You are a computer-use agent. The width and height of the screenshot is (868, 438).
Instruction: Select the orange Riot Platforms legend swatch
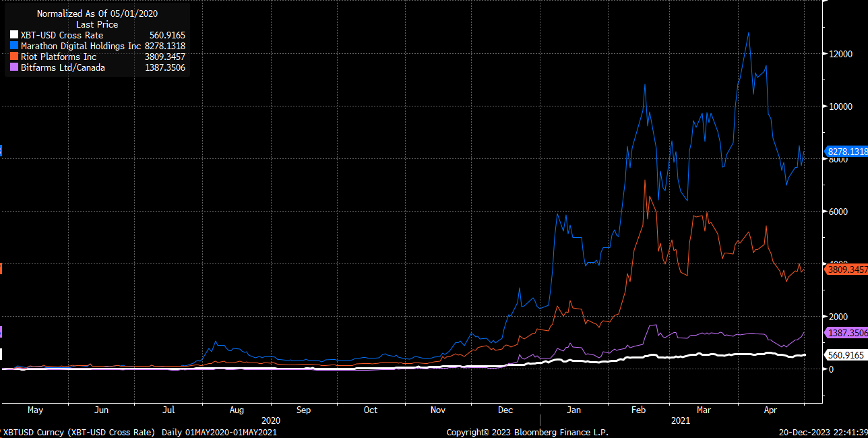tap(13, 57)
